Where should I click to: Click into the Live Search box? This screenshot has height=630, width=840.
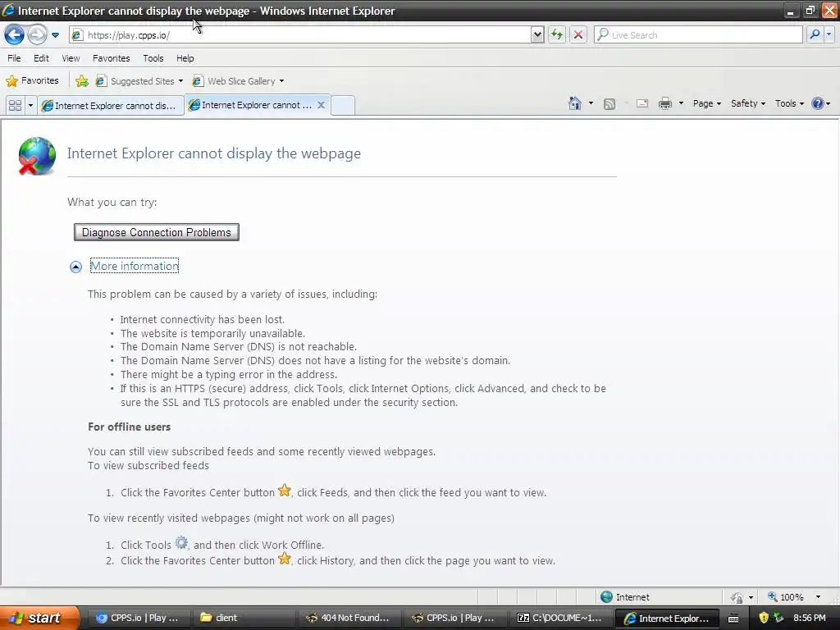point(699,34)
